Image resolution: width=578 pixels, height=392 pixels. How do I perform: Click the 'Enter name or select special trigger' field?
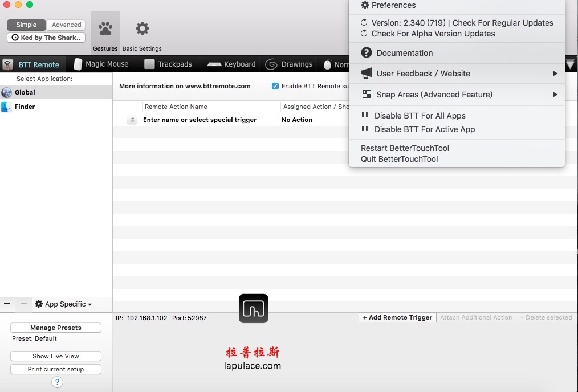click(x=200, y=120)
